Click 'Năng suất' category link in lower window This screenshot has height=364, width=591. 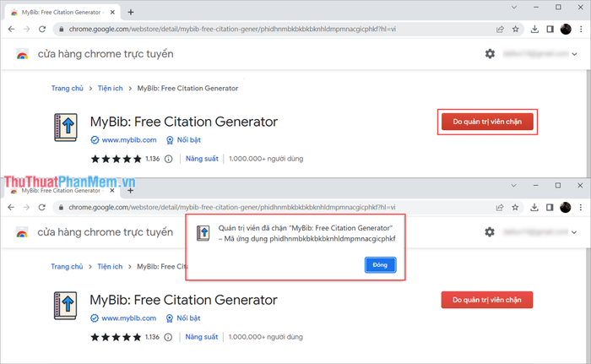point(202,337)
